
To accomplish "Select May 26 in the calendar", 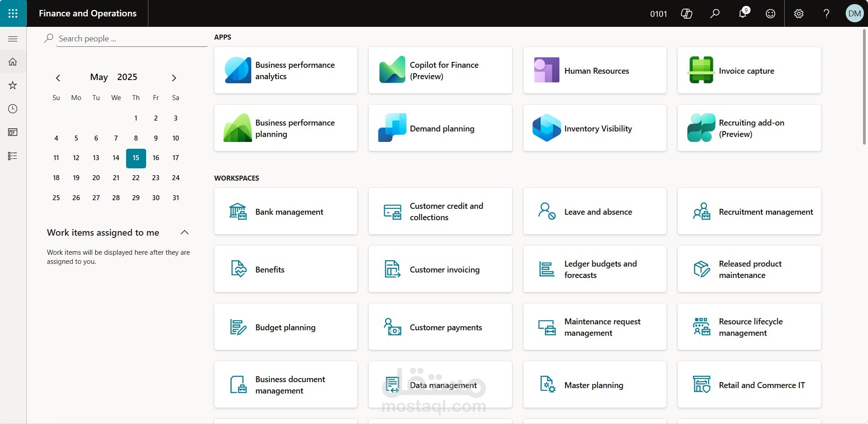I will [x=76, y=198].
